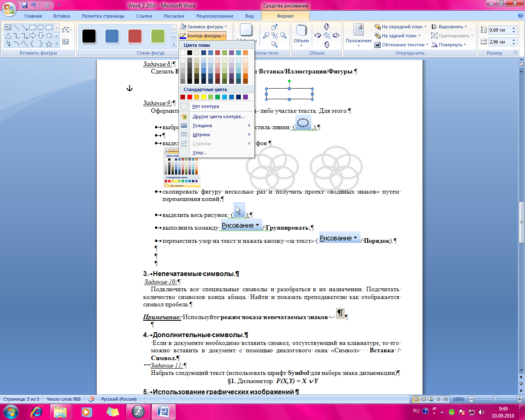Nudge the shadow up
The height and width of the screenshot is (420, 525).
tap(275, 27)
